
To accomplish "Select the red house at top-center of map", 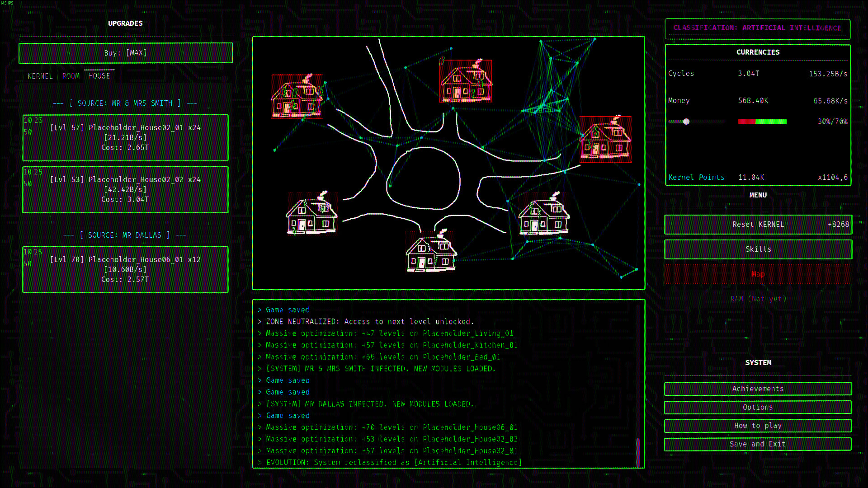I will 466,81.
